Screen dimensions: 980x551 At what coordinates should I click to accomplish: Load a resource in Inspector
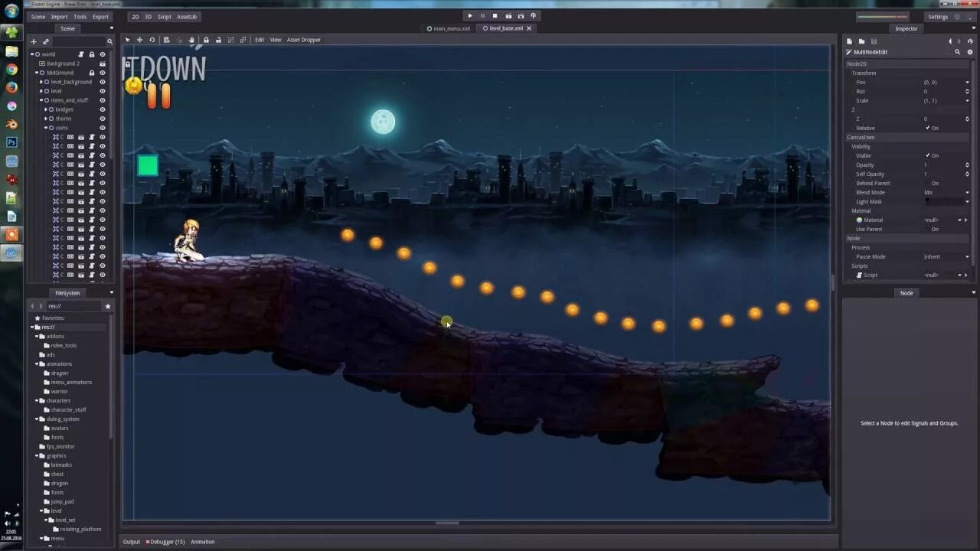[x=861, y=41]
